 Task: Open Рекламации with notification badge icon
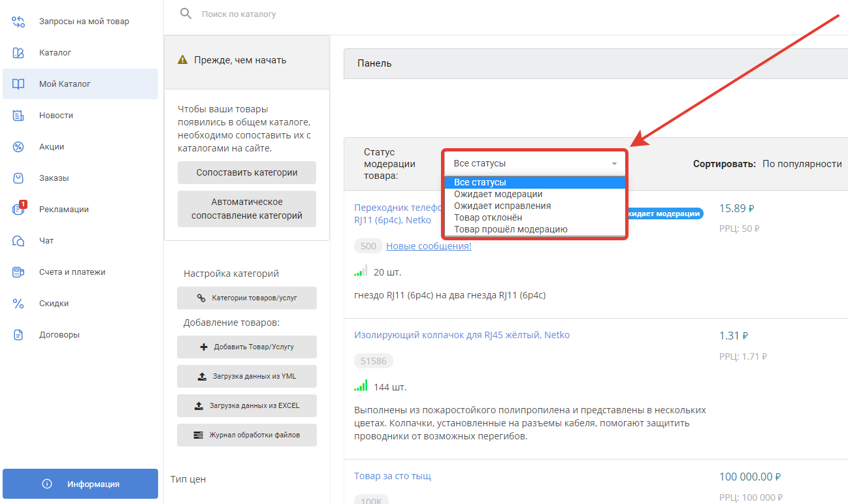(x=18, y=210)
